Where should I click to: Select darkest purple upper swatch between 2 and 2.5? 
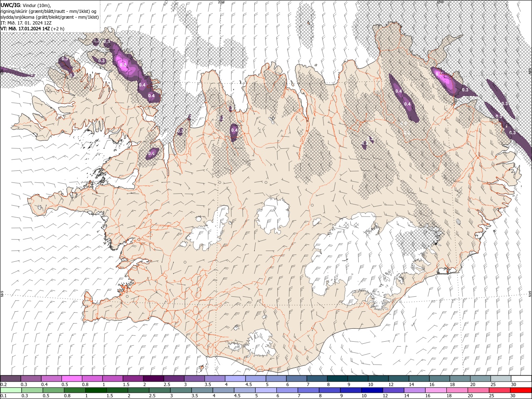pyautogui.click(x=154, y=379)
